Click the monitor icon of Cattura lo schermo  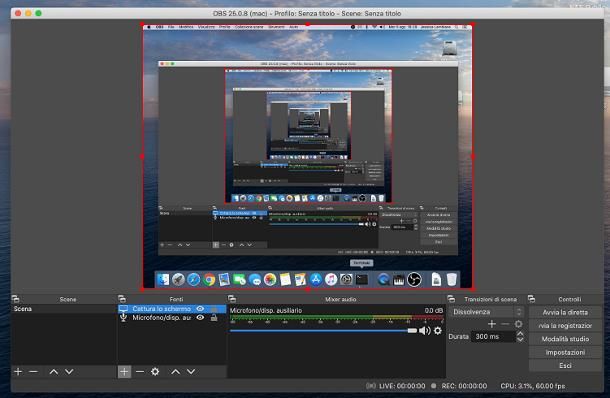tap(124, 309)
